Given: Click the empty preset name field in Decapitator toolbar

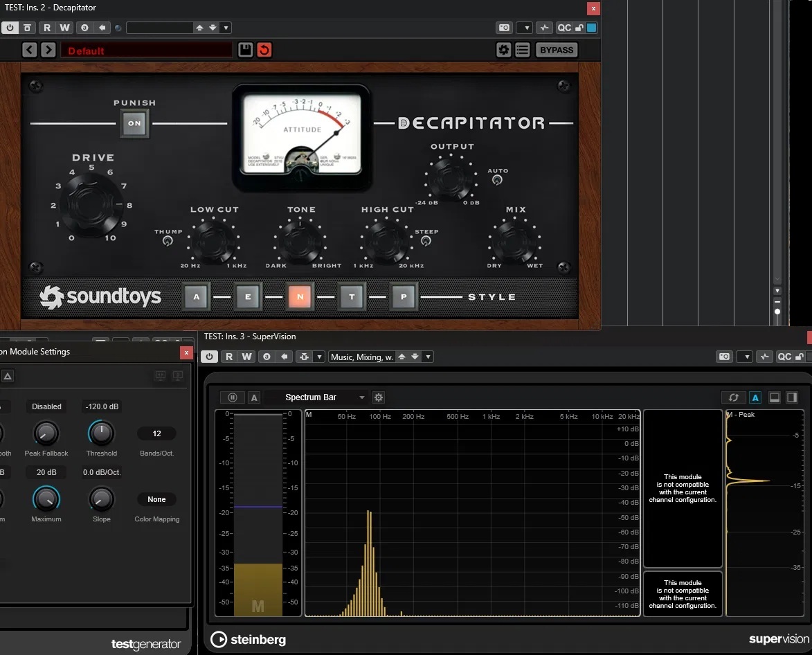Looking at the screenshot, I should (159, 28).
